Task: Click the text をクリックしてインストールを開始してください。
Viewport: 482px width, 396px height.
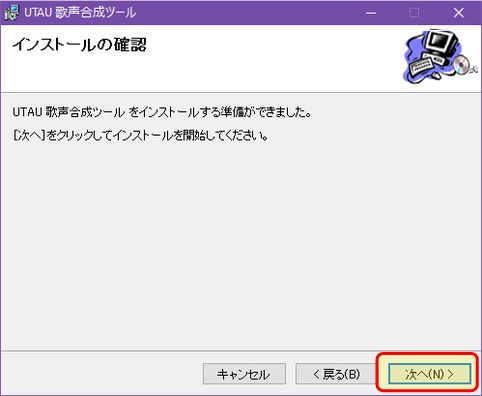Action: (157, 136)
